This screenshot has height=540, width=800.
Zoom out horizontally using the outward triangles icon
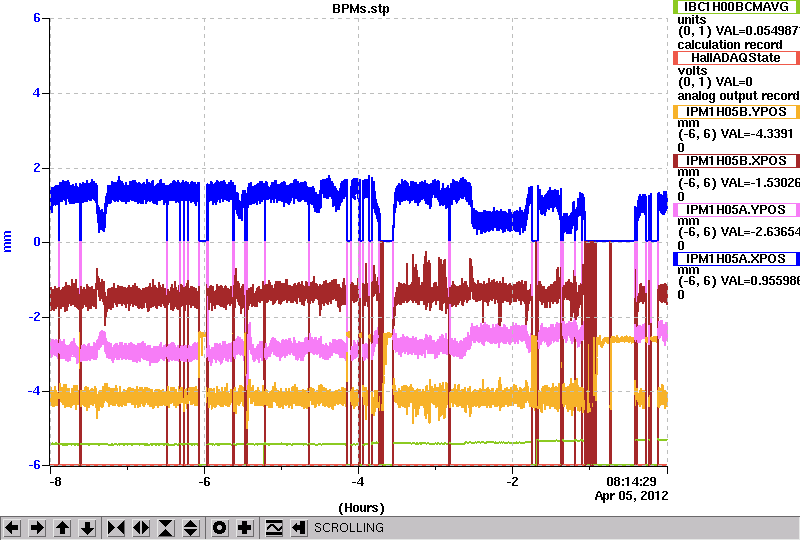(x=141, y=528)
